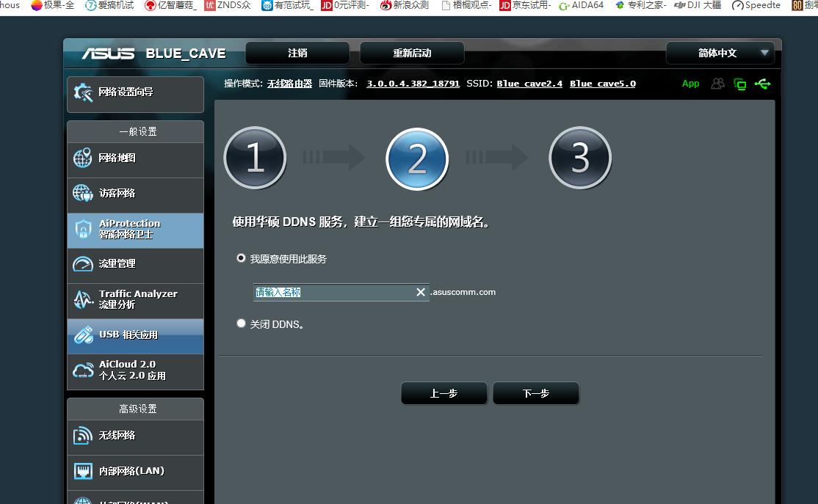
Task: Click firmware version 3.0.0.4.382_18791 link
Action: 413,84
